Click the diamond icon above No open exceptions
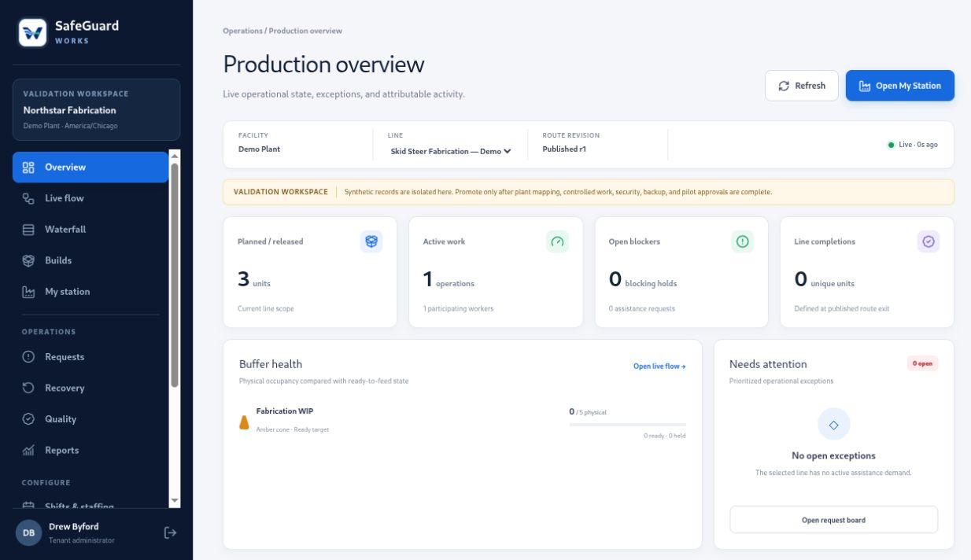Image resolution: width=971 pixels, height=560 pixels. pyautogui.click(x=833, y=424)
